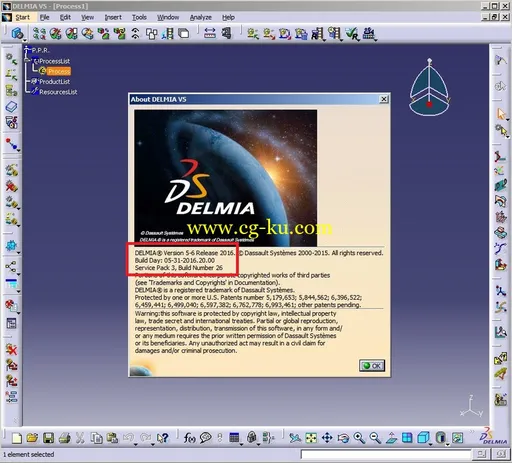Open the Edit menu

click(x=65, y=17)
